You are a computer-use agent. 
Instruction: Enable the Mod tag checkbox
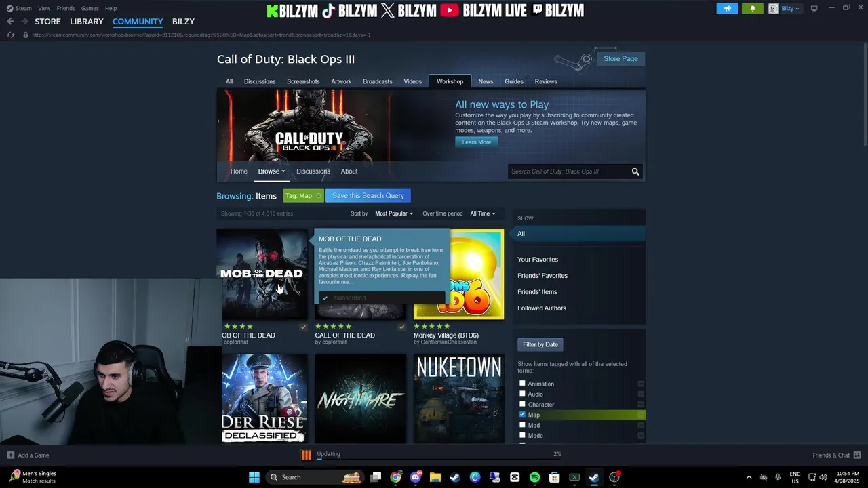click(522, 426)
